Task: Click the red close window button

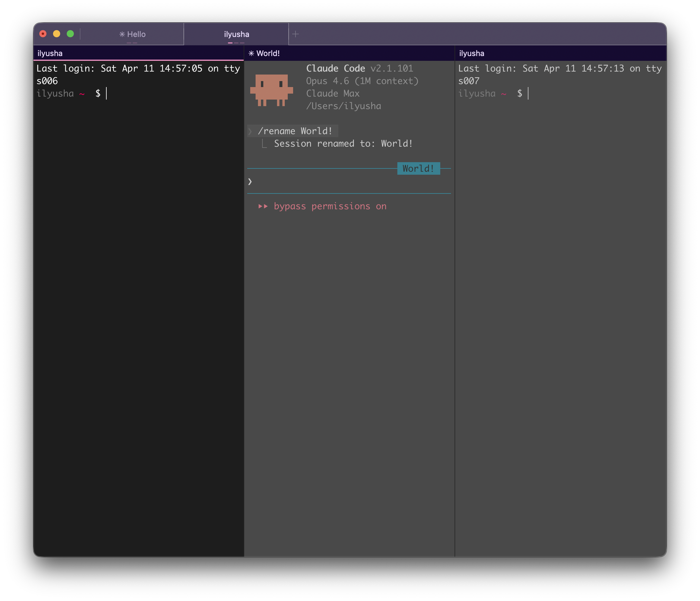Action: tap(43, 34)
